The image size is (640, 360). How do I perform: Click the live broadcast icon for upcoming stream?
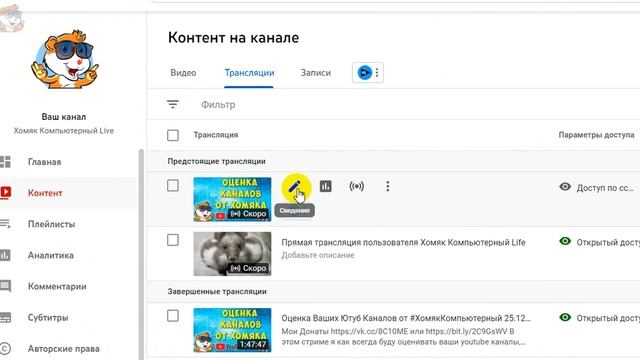click(356, 187)
